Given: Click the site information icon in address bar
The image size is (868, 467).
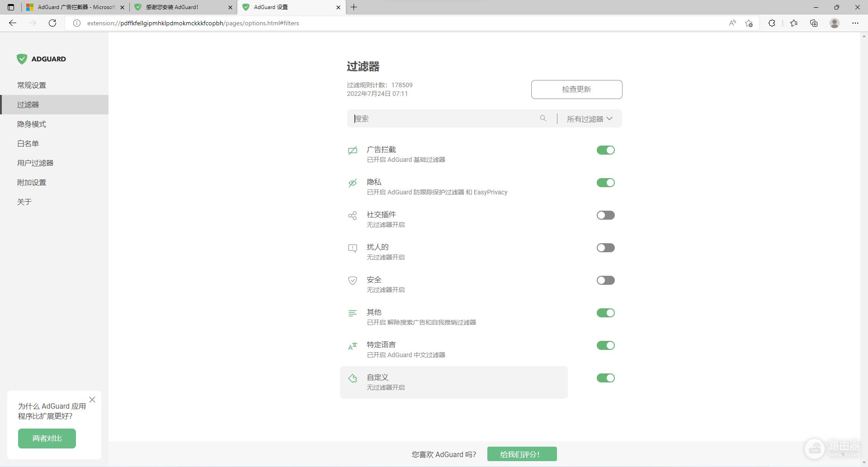Looking at the screenshot, I should click(x=77, y=23).
